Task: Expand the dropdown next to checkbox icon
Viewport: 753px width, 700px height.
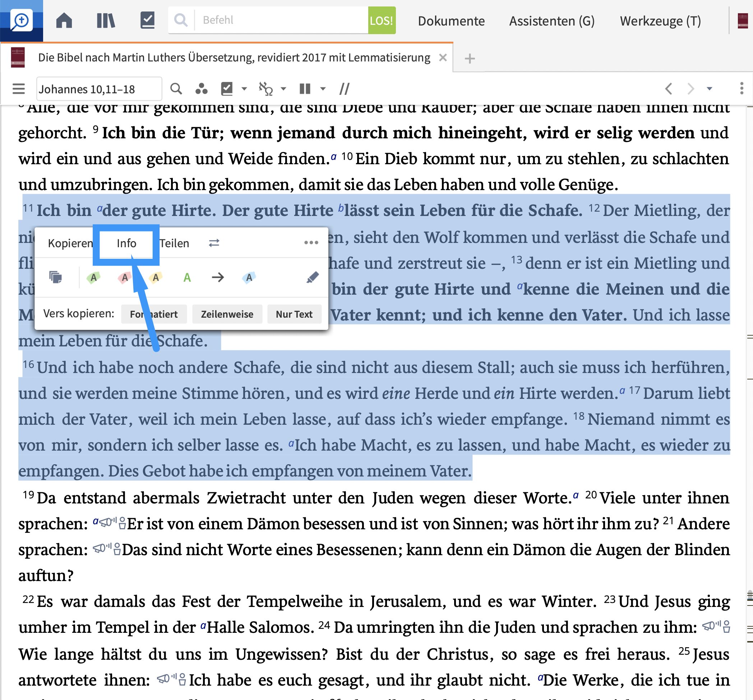Action: tap(244, 89)
